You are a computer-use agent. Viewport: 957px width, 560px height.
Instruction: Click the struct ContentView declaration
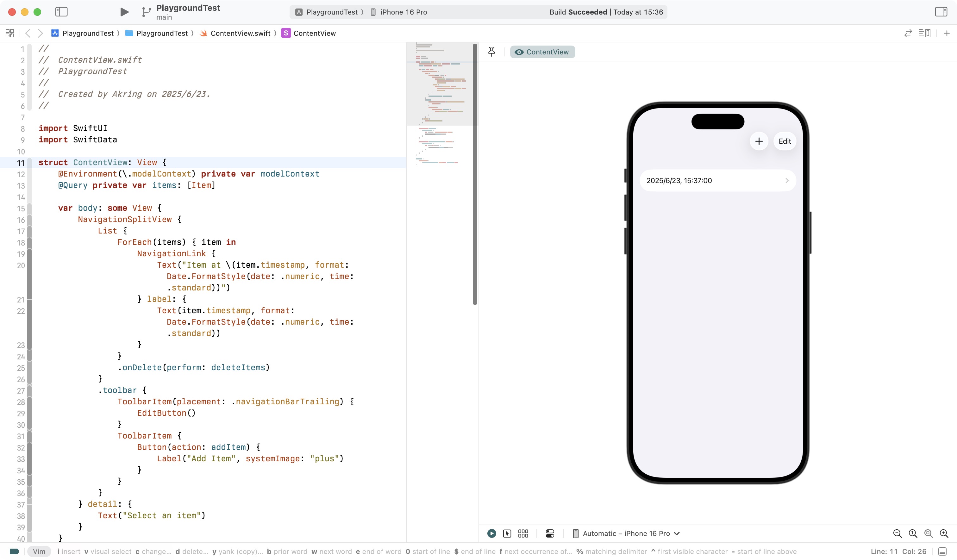(x=103, y=163)
